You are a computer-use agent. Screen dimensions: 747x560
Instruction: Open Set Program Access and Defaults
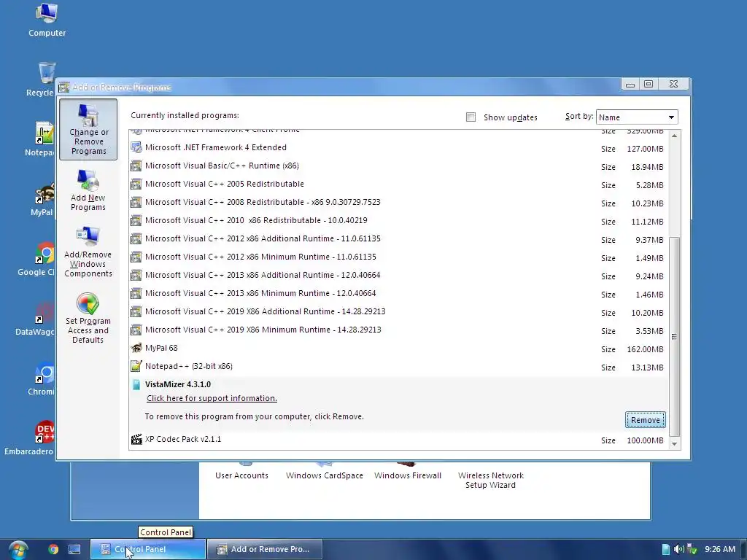[x=88, y=318]
